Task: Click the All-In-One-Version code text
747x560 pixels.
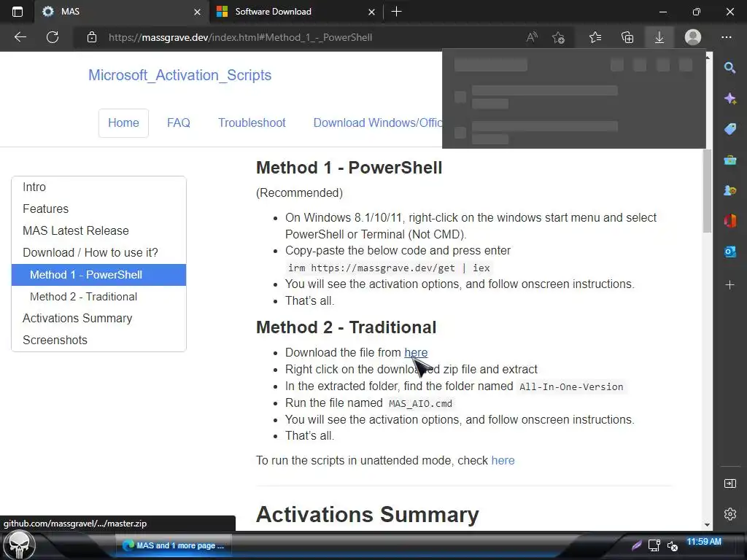Action: 571,387
